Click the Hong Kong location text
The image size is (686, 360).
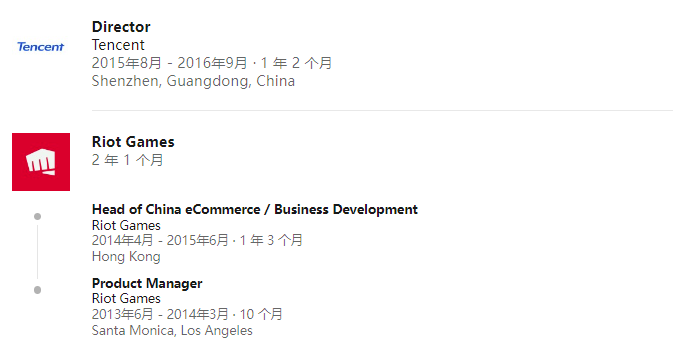tap(126, 256)
